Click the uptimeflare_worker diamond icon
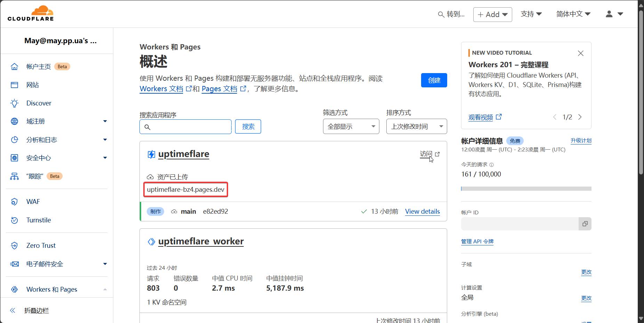The height and width of the screenshot is (323, 644). 151,242
